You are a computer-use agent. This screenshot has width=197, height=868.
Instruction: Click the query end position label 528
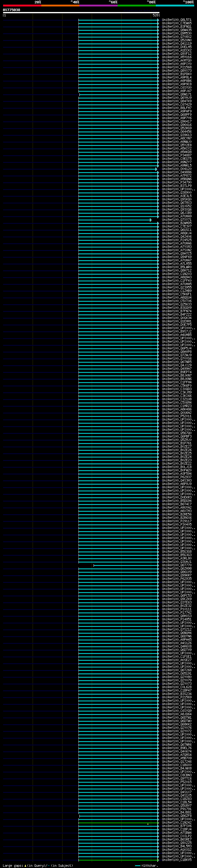[155, 15]
